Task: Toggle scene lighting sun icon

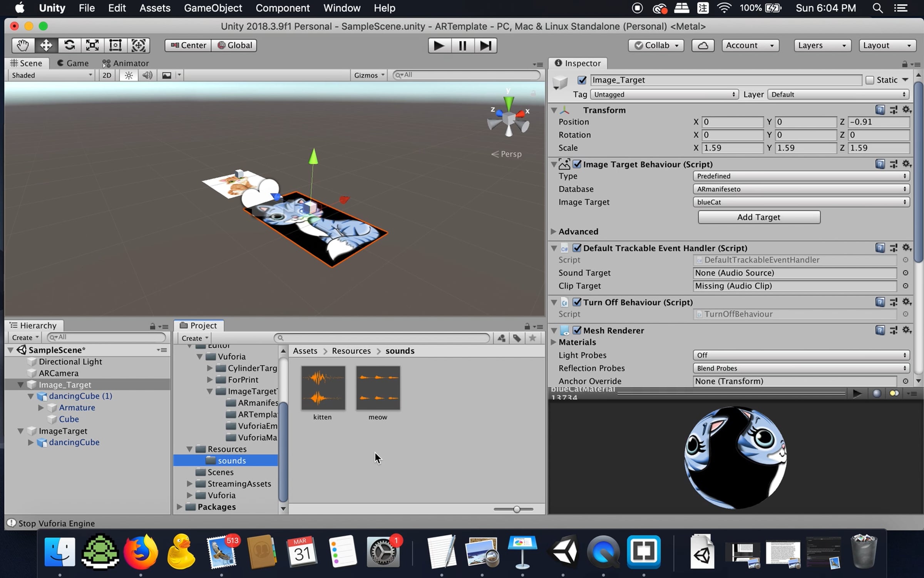Action: 129,75
